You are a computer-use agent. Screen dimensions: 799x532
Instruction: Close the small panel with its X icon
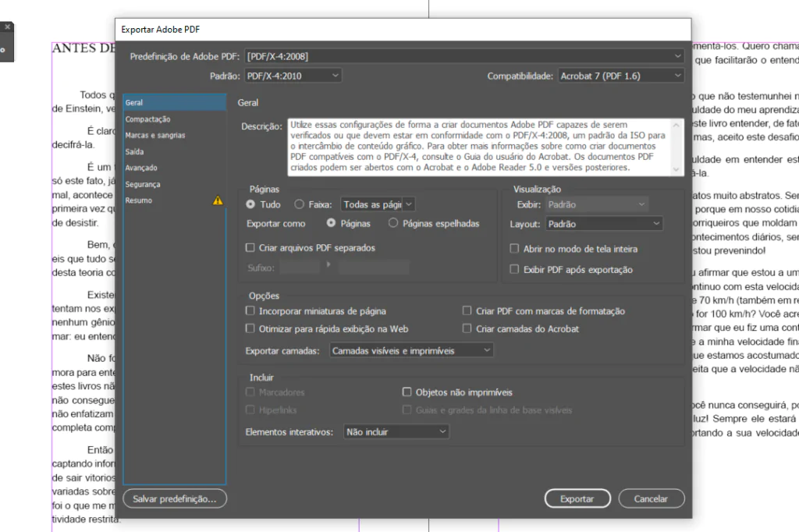click(7, 27)
